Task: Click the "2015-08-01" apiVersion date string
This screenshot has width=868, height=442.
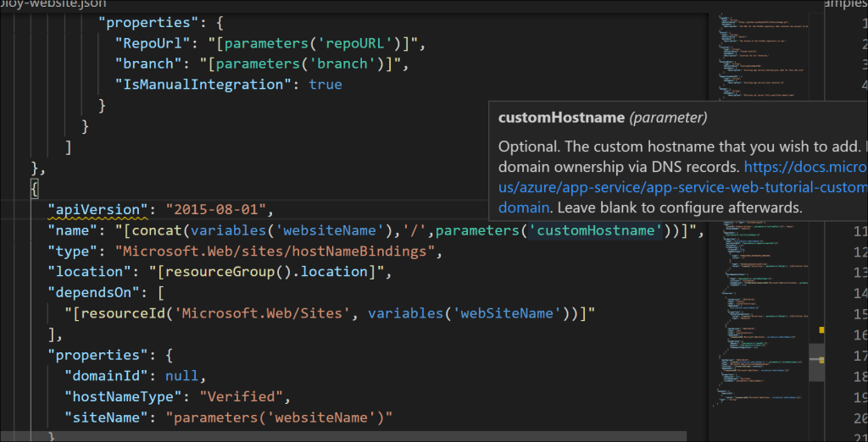Action: pos(216,209)
